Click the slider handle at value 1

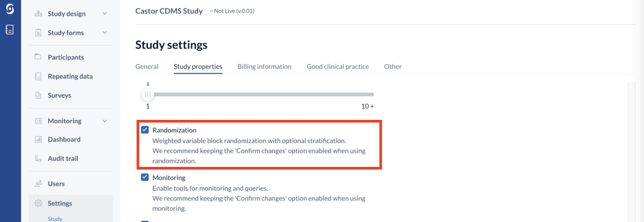pos(147,95)
